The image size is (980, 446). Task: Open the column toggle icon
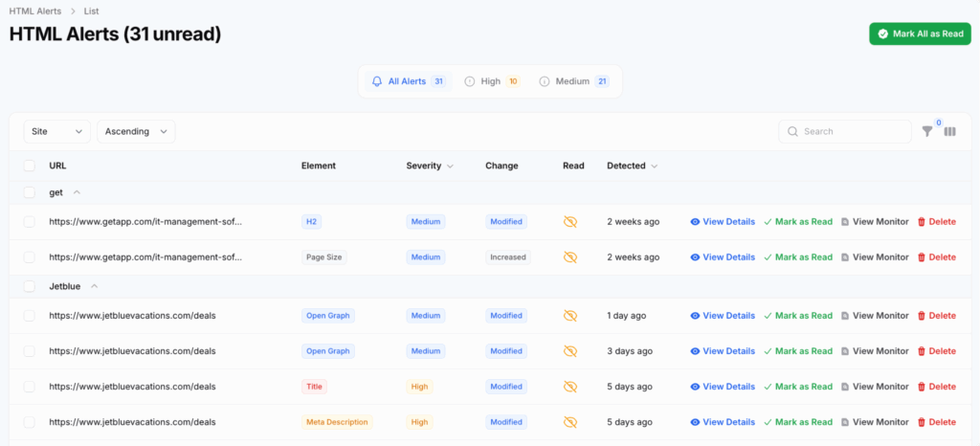pyautogui.click(x=950, y=131)
